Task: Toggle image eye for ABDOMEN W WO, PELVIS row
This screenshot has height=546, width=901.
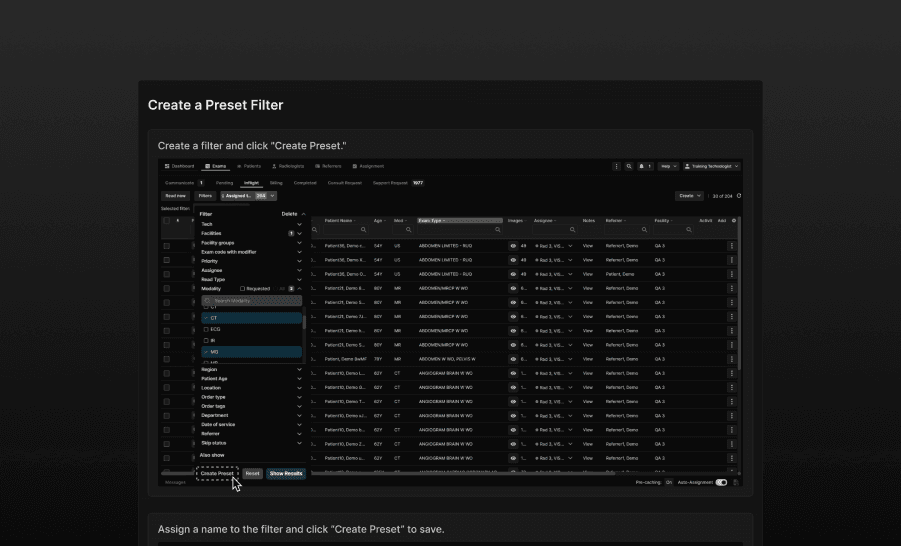Action: pos(513,359)
